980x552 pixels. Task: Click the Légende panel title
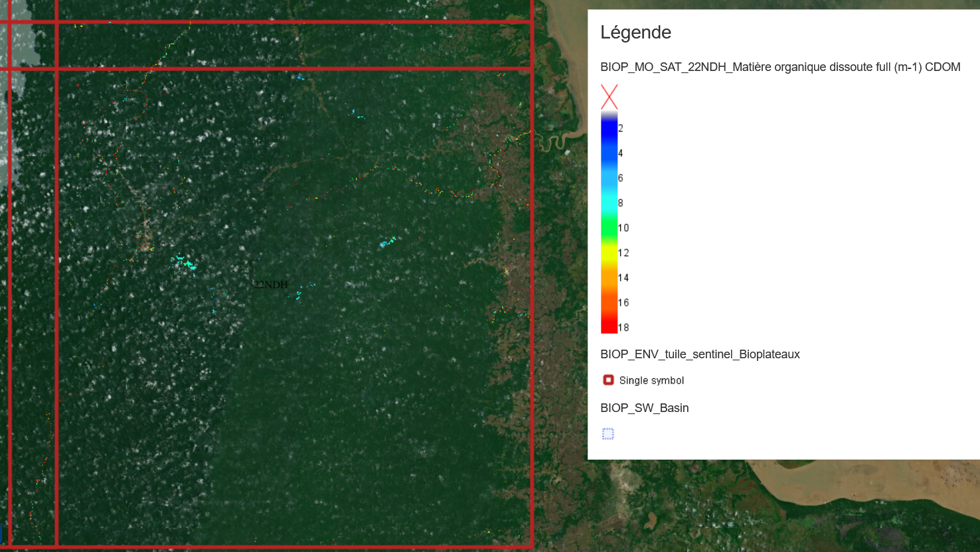click(635, 33)
